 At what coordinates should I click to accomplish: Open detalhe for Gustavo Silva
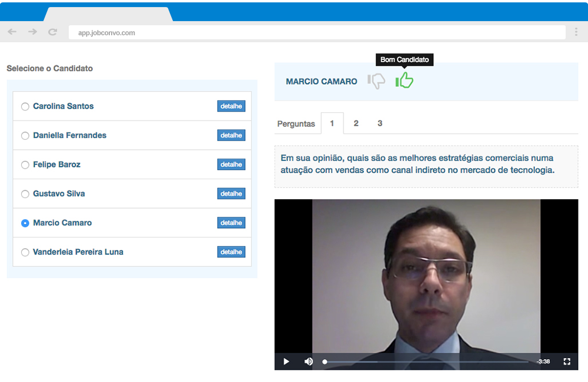pyautogui.click(x=231, y=194)
